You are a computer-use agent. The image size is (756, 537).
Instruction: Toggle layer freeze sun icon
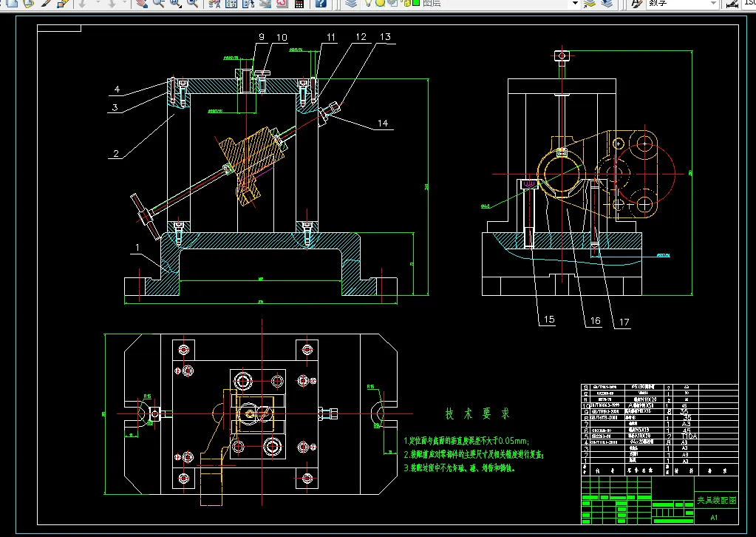pos(380,3)
